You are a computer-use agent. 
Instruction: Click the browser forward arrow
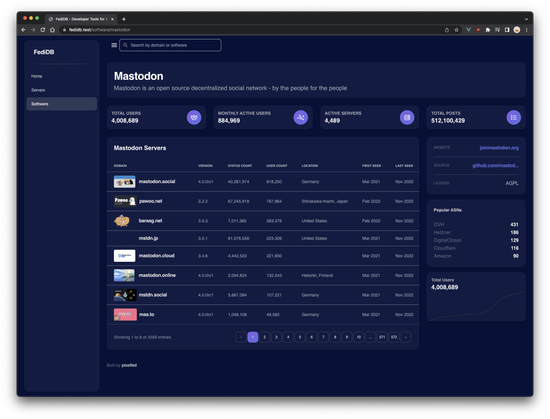33,30
